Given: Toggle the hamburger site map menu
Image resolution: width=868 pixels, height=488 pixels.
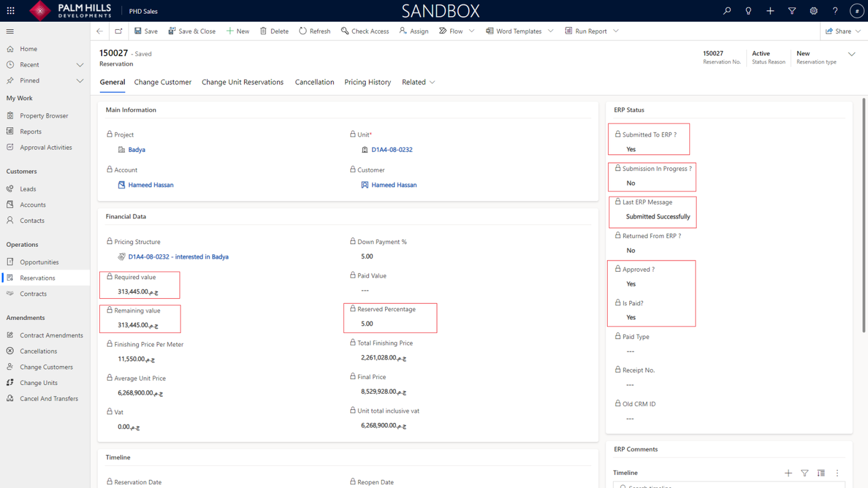Looking at the screenshot, I should tap(10, 31).
